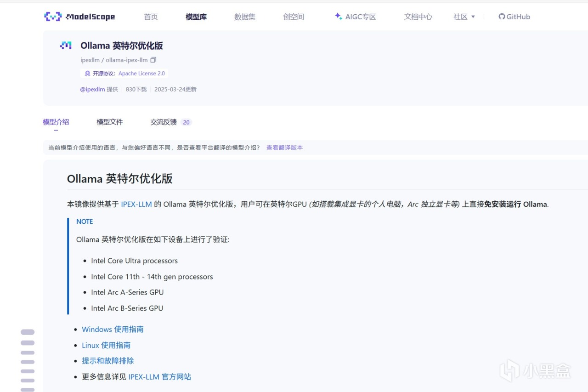
Task: Click the ipexllm organization name in the model path
Action: click(x=91, y=60)
